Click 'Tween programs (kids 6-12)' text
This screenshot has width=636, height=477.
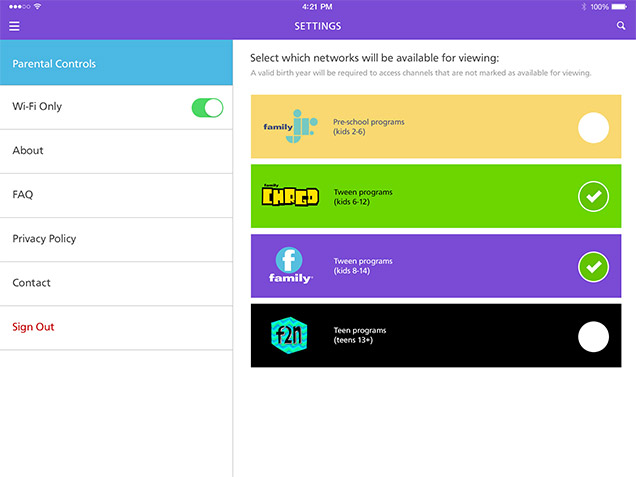tap(363, 197)
